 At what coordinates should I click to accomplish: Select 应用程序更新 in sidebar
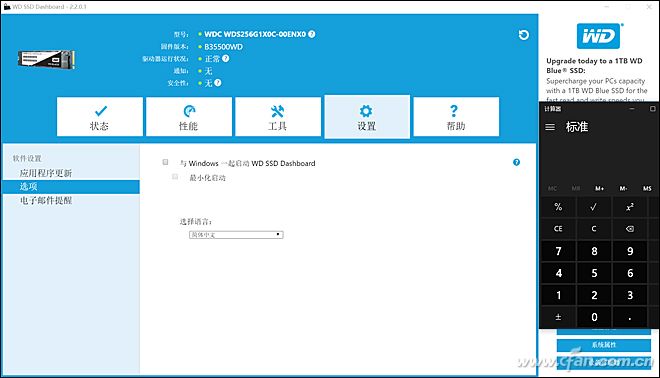pos(45,173)
